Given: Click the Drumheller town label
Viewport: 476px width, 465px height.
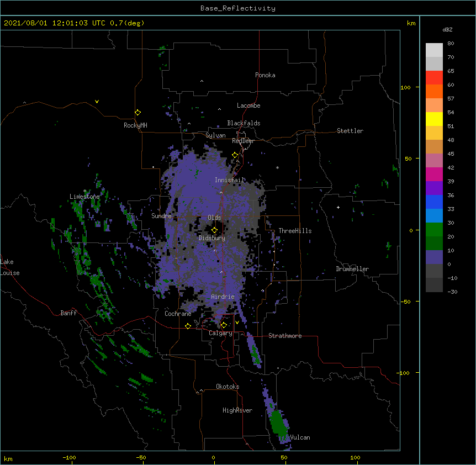Looking at the screenshot, I should pyautogui.click(x=352, y=269).
